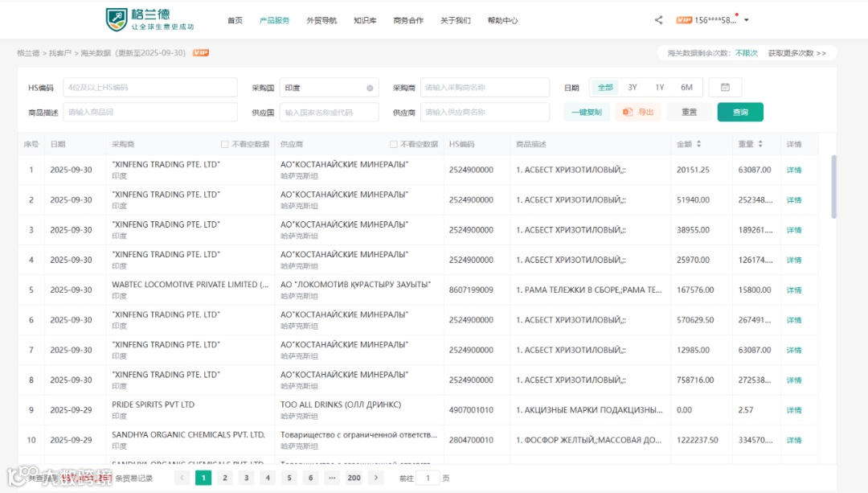Image resolution: width=868 pixels, height=493 pixels.
Task: Click PRIDE SPIRITS PVT LTD buyer
Action: [x=153, y=405]
